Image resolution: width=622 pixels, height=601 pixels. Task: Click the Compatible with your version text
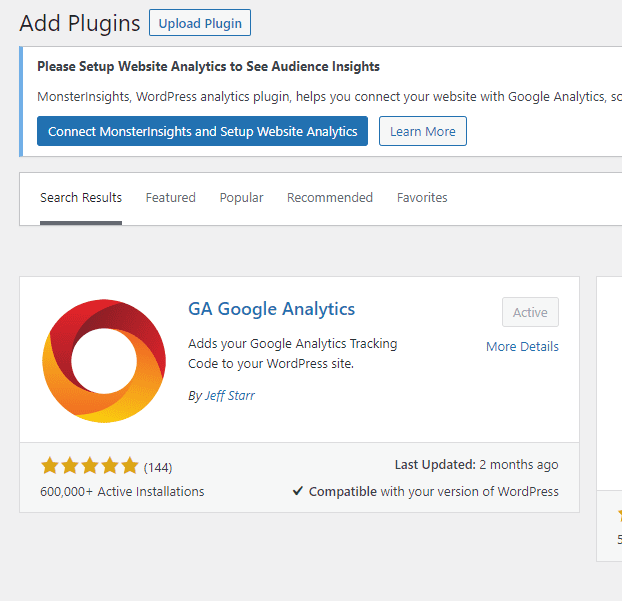click(434, 492)
